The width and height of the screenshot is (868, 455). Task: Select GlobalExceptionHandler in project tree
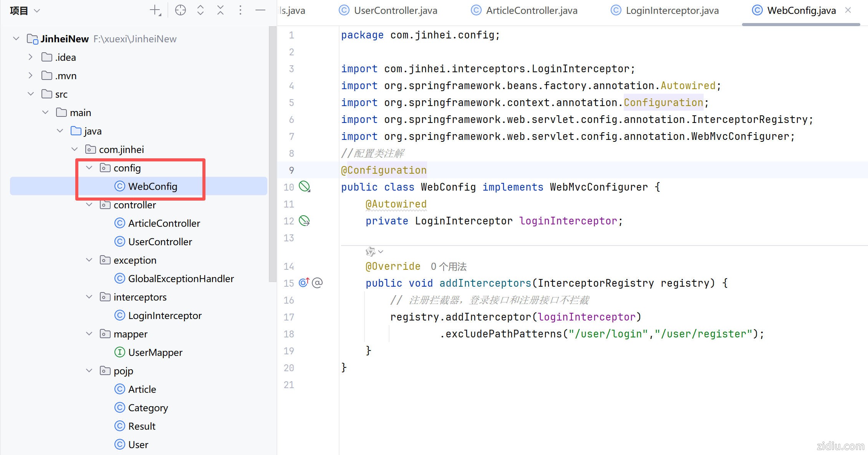tap(181, 279)
